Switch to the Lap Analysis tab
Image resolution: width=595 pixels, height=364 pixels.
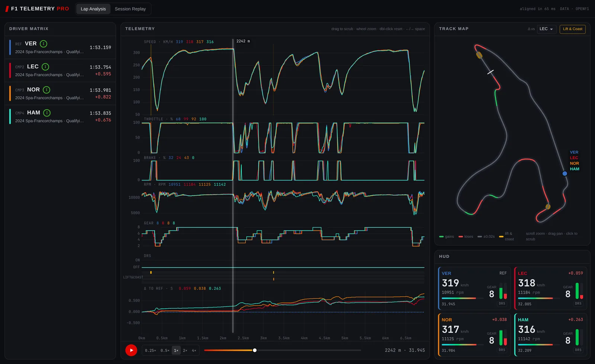coord(93,9)
